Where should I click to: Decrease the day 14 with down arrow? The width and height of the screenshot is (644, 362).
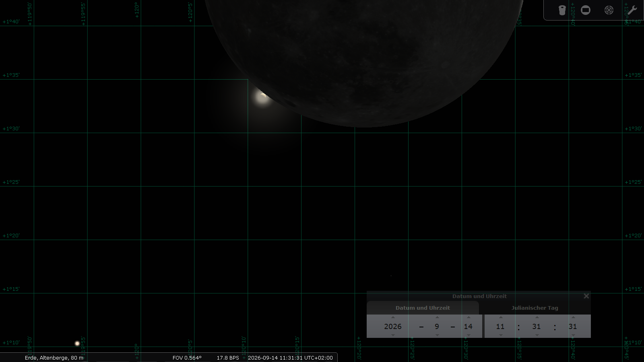468,335
